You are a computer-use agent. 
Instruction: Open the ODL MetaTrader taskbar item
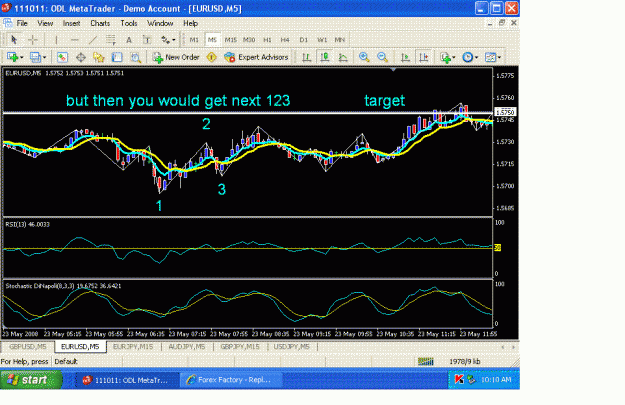tap(126, 380)
